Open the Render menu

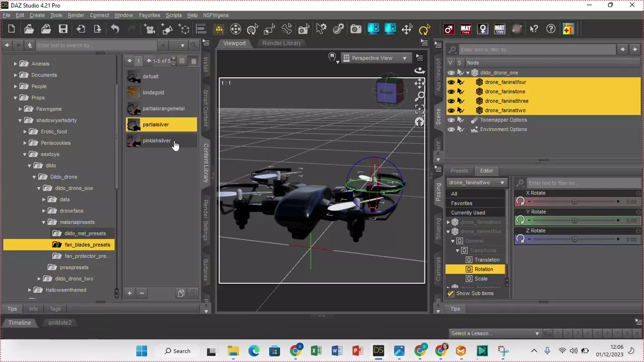[x=76, y=15]
